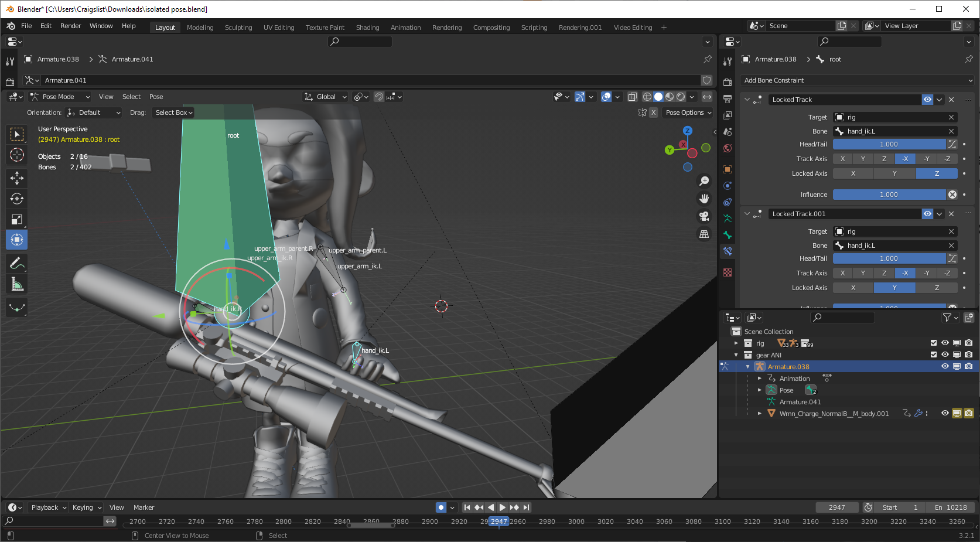Image resolution: width=980 pixels, height=542 pixels.
Task: Select the Breakdowner pose tool
Action: 17,308
